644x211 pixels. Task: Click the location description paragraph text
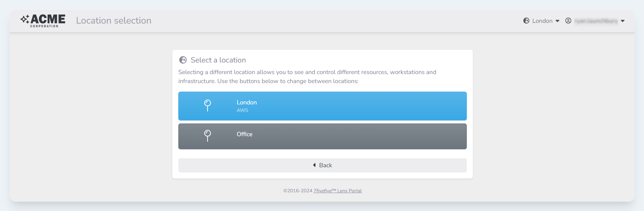pyautogui.click(x=307, y=77)
